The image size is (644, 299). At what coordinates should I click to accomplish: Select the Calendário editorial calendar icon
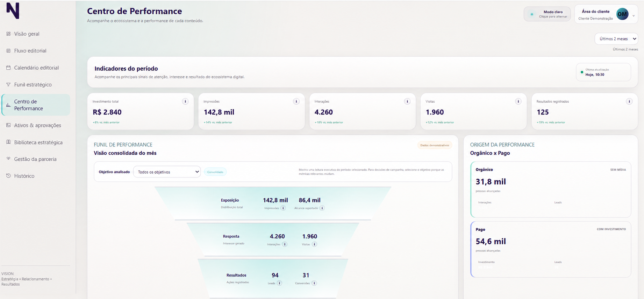pyautogui.click(x=8, y=68)
